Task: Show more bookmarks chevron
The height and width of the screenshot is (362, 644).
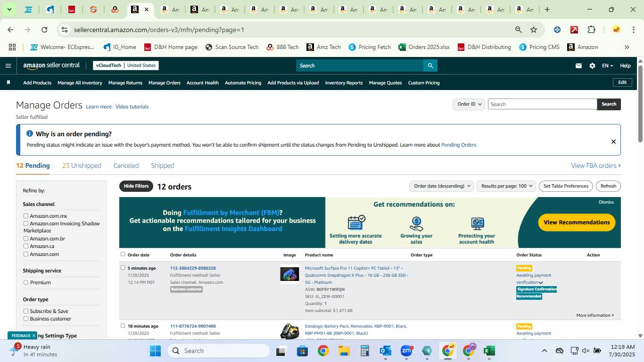Action: (x=627, y=47)
